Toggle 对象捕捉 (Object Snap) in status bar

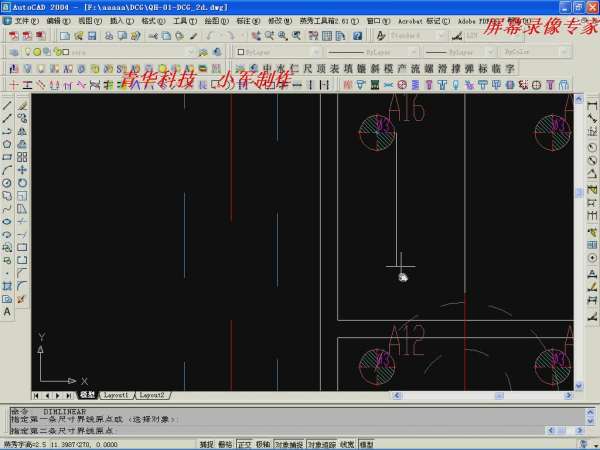point(288,444)
